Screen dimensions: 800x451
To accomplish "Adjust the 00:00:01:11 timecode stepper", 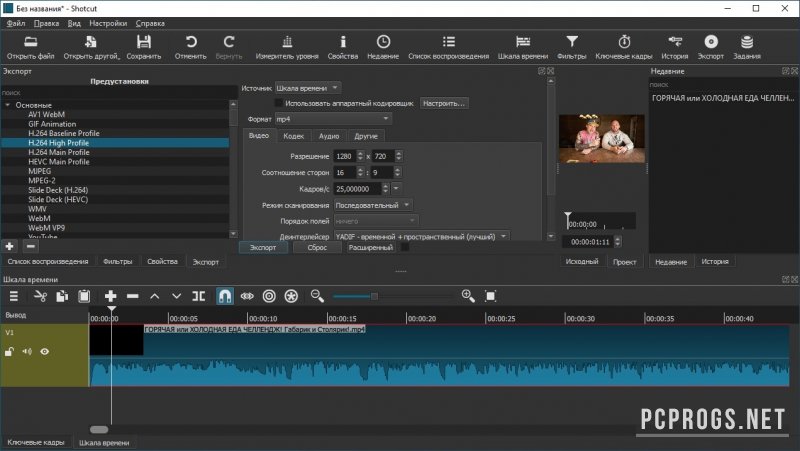I will tap(618, 242).
